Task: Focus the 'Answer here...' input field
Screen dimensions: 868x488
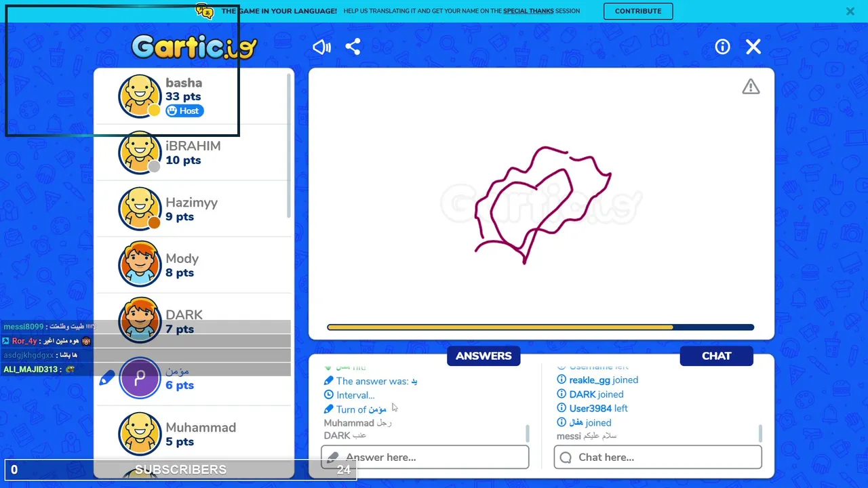Action: (x=425, y=457)
